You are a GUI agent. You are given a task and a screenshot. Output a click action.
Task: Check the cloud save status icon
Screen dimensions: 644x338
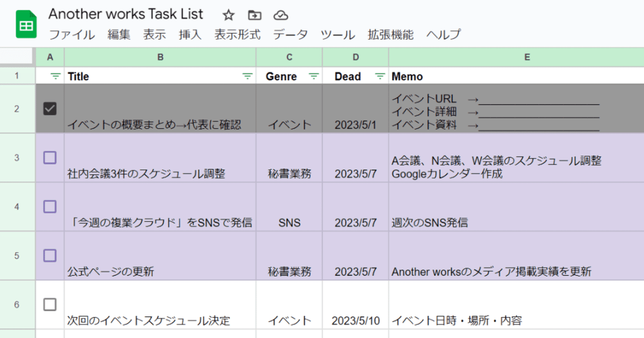point(280,15)
